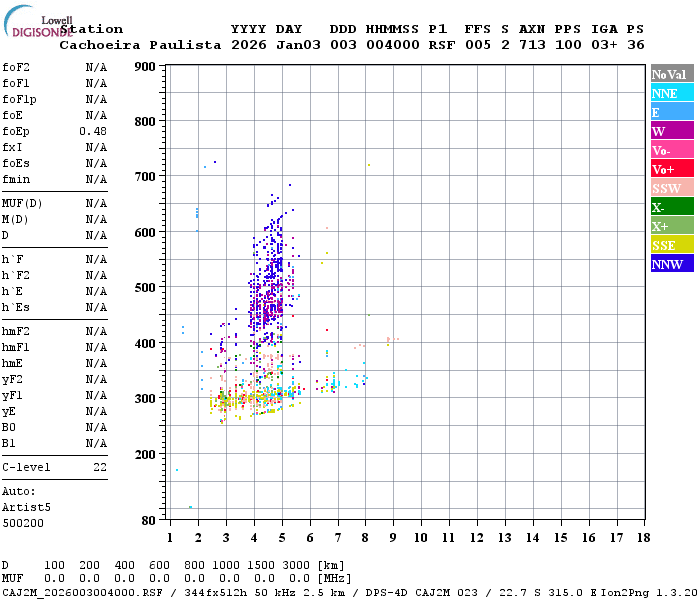Click the 900 km y-axis label
The width and height of the screenshot is (700, 600).
[x=145, y=67]
